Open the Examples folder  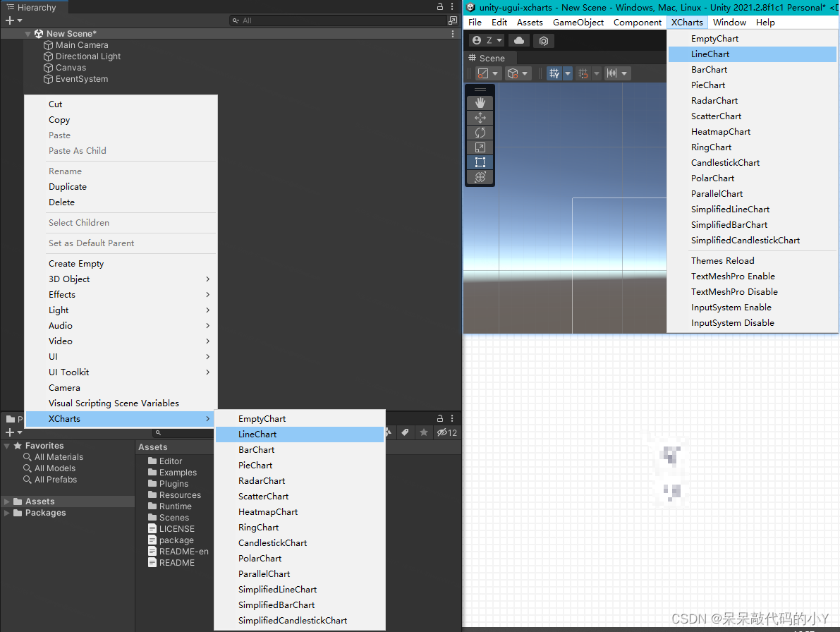(173, 473)
